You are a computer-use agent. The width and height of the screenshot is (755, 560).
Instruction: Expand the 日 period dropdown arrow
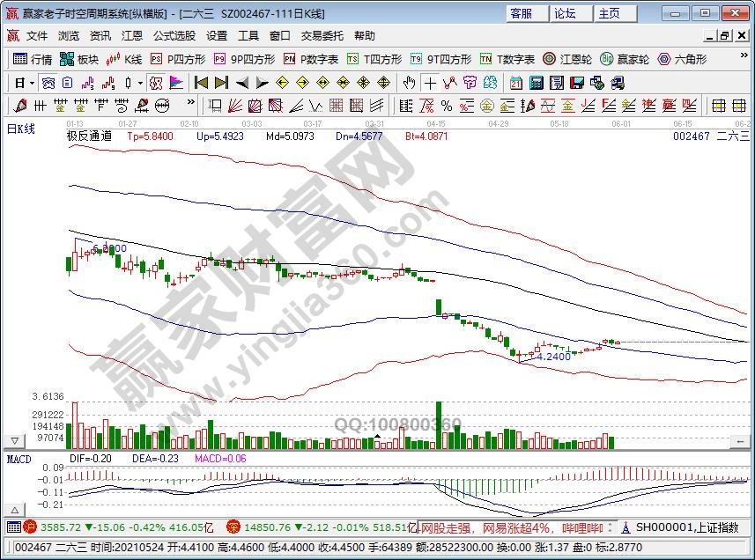tap(33, 83)
